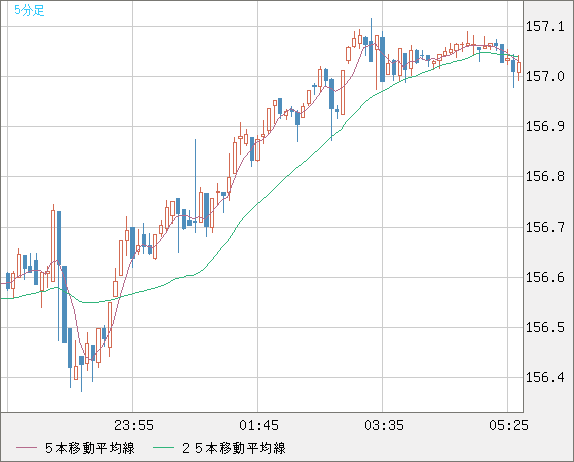The image size is (574, 462).
Task: Click the 01:45 time axis label
Action: tap(259, 425)
